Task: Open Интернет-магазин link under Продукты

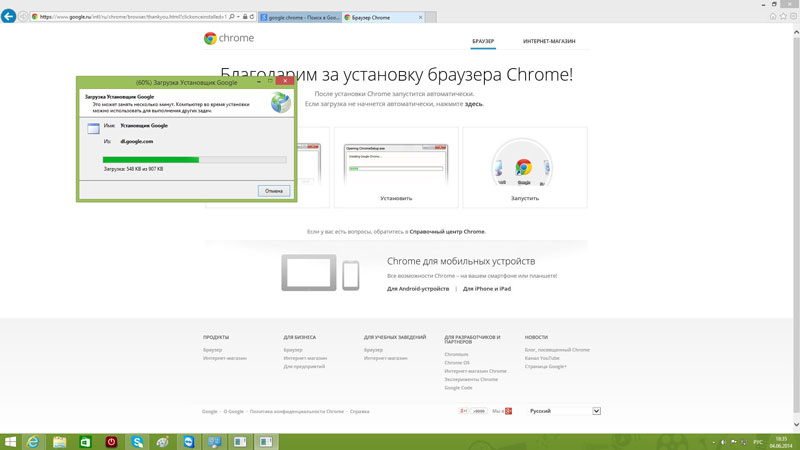Action: [x=224, y=358]
